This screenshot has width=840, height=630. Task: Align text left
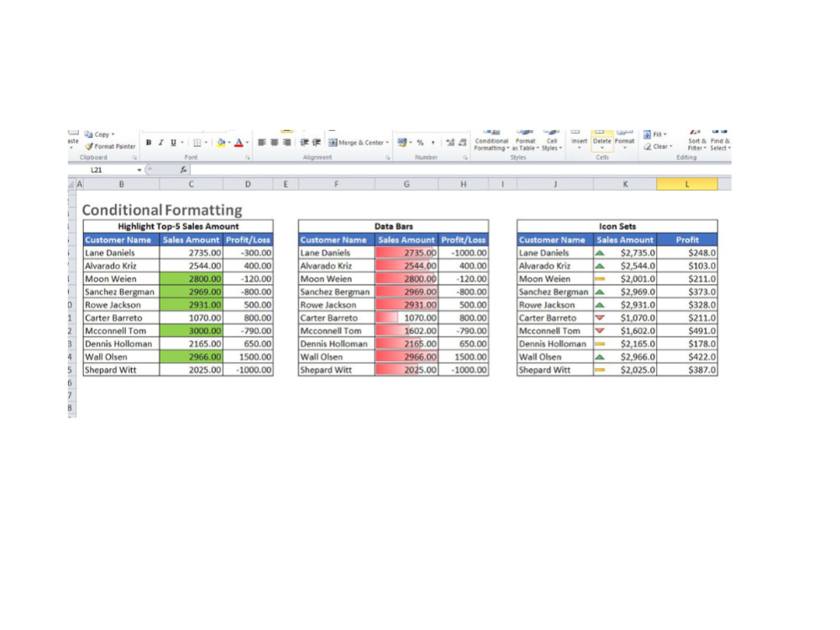(x=261, y=143)
